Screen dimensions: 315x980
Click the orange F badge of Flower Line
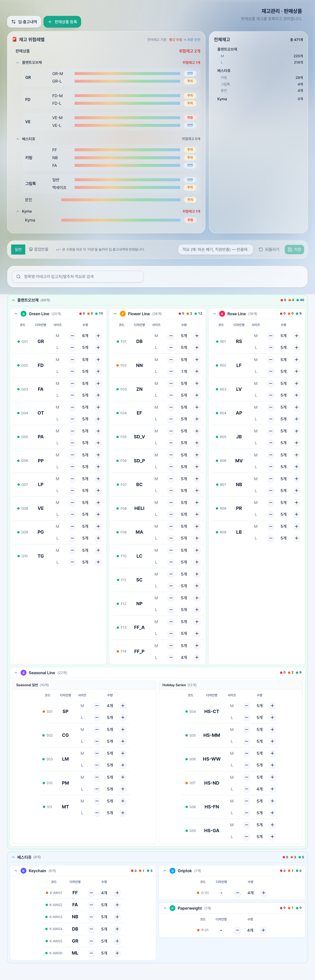pos(123,314)
